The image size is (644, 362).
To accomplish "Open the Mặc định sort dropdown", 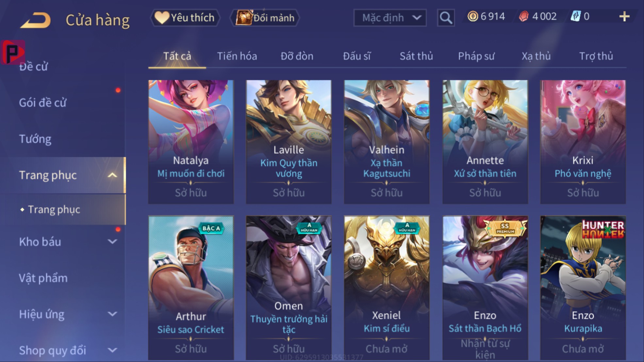I will point(390,18).
